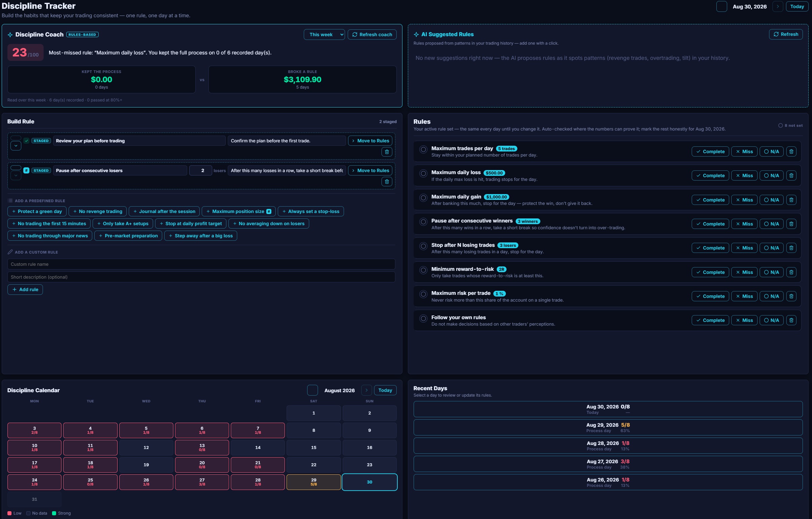Add No trading through major news rule
812x519 pixels.
(x=50, y=236)
